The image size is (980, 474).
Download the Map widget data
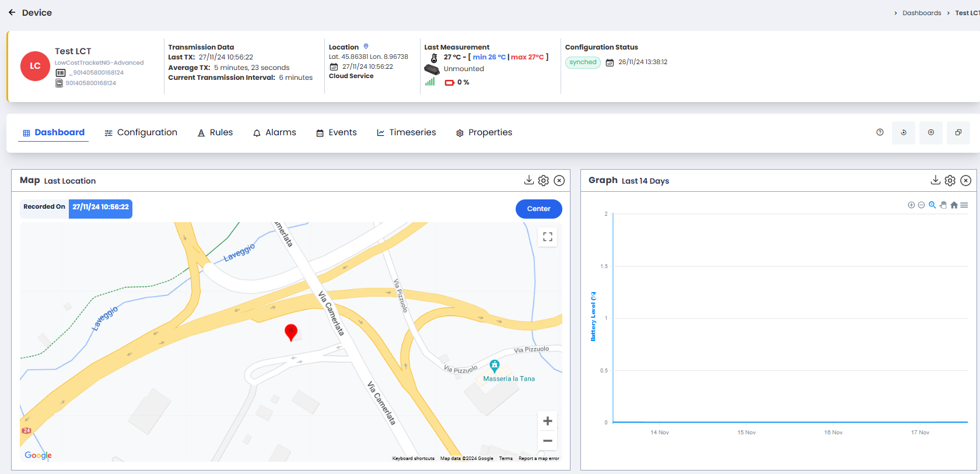(528, 180)
